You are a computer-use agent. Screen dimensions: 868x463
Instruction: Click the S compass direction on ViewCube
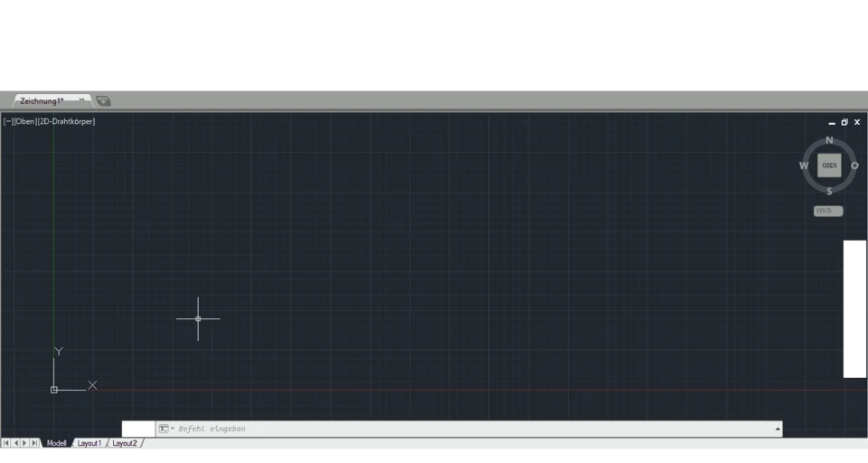point(829,191)
